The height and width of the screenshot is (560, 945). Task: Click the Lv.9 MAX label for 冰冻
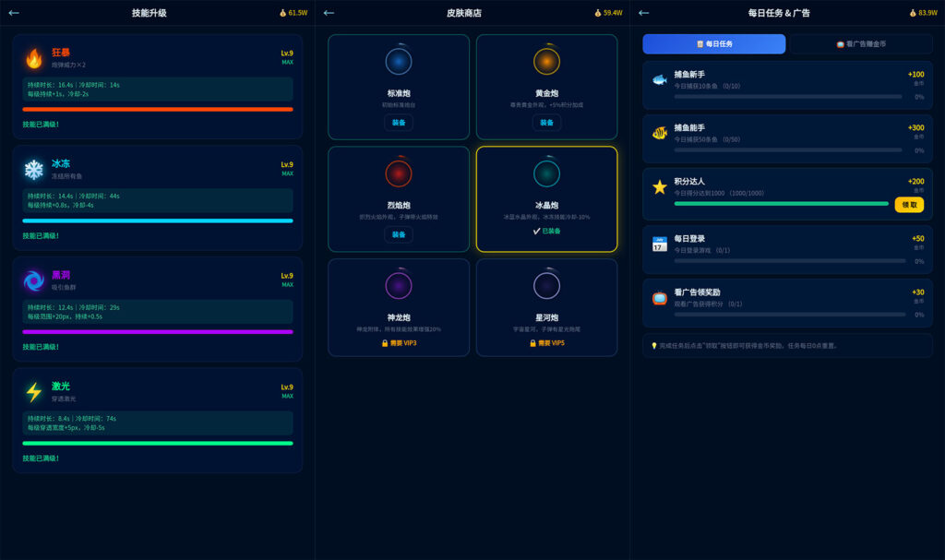[287, 169]
